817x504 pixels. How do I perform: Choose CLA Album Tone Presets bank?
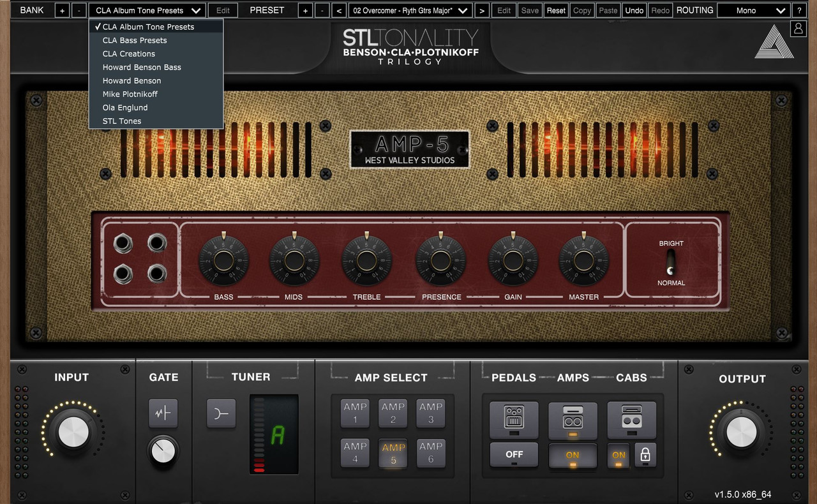pyautogui.click(x=156, y=27)
